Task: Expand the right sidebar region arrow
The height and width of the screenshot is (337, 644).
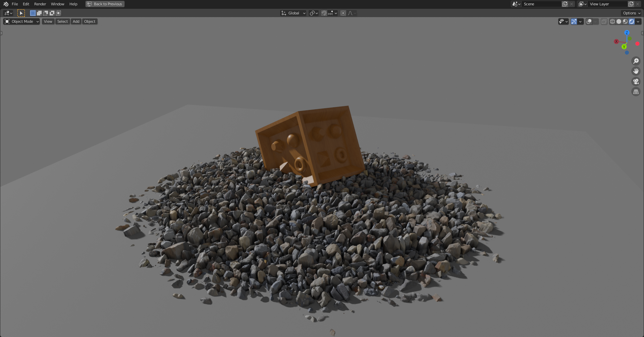Action: (642, 33)
